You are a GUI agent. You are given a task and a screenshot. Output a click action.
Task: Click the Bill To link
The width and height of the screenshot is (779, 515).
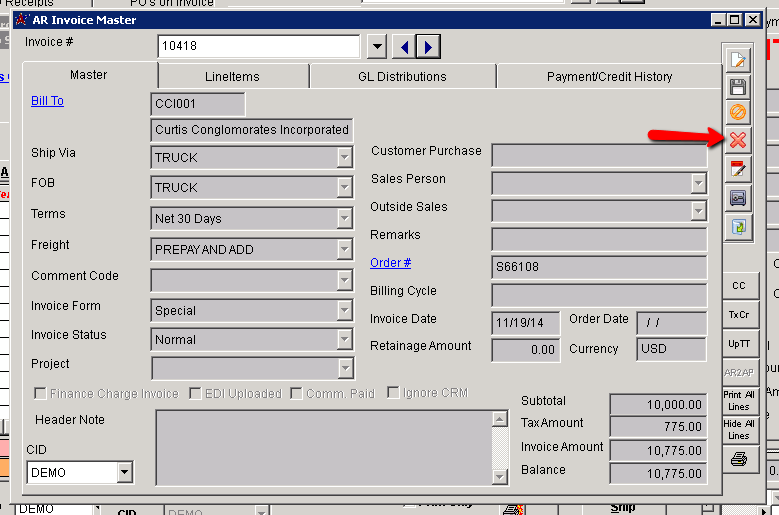click(x=47, y=101)
